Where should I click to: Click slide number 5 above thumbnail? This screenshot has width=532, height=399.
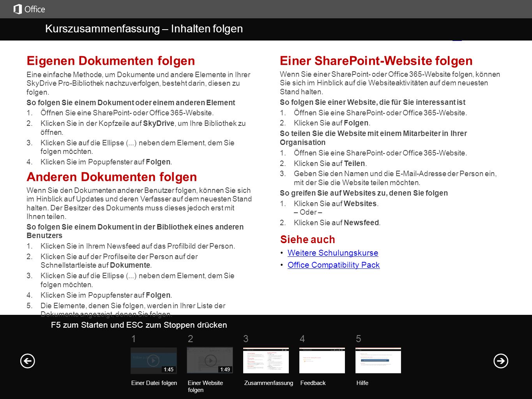pos(359,339)
